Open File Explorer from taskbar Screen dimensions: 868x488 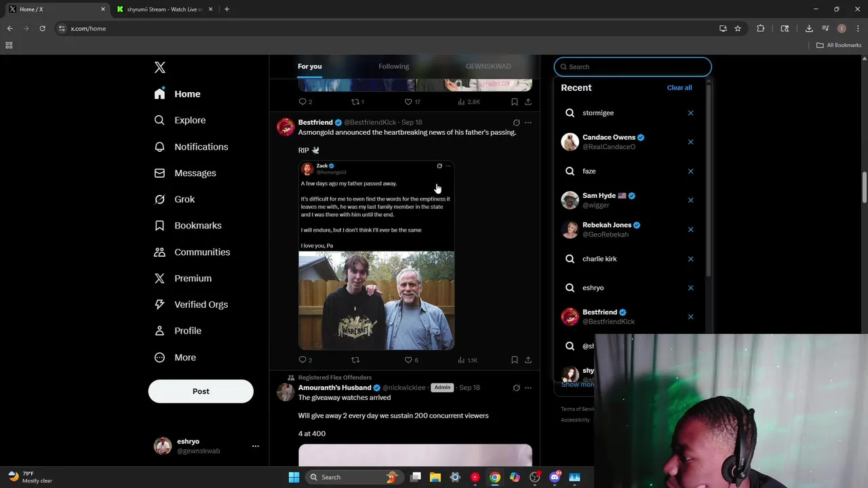(435, 477)
